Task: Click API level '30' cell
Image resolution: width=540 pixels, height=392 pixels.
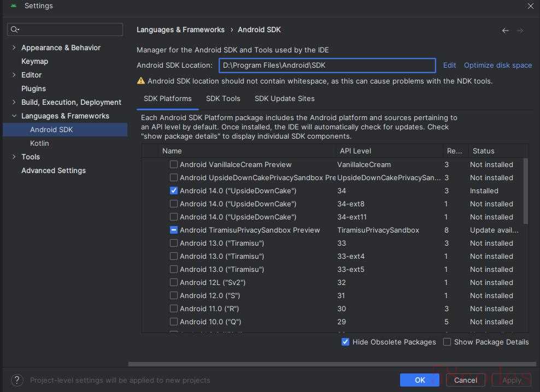Action: pos(342,308)
